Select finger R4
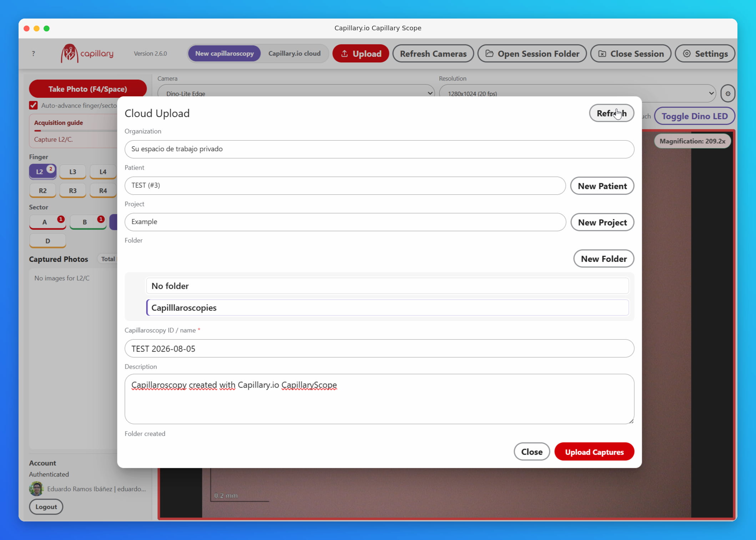Image resolution: width=756 pixels, height=540 pixels. coord(103,190)
